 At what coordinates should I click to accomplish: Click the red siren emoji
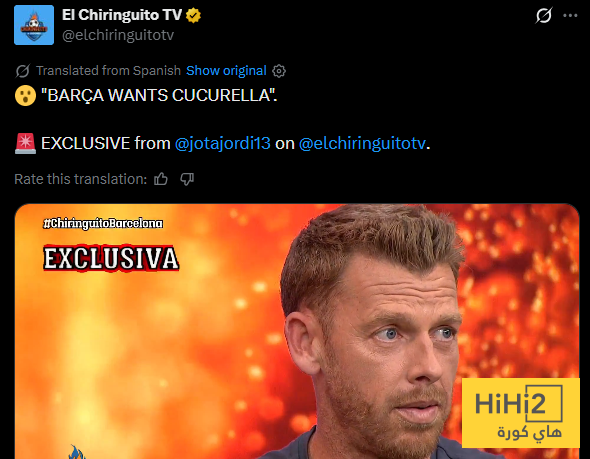click(25, 143)
